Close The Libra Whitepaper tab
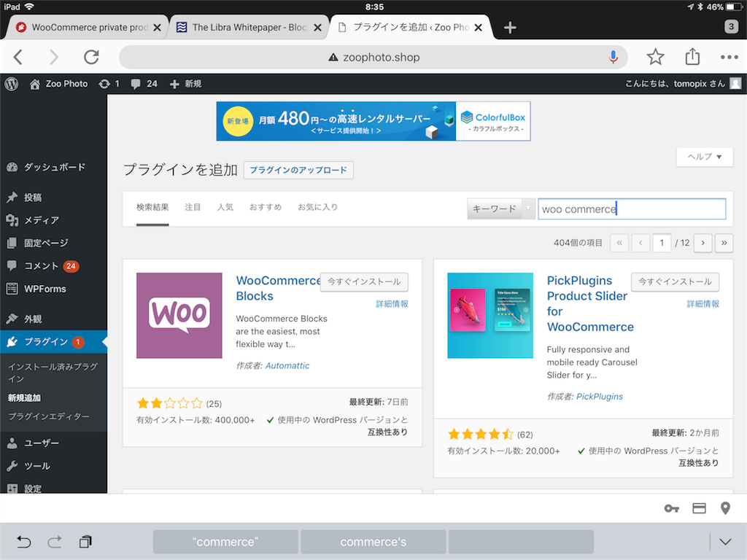This screenshot has width=747, height=560. (317, 28)
